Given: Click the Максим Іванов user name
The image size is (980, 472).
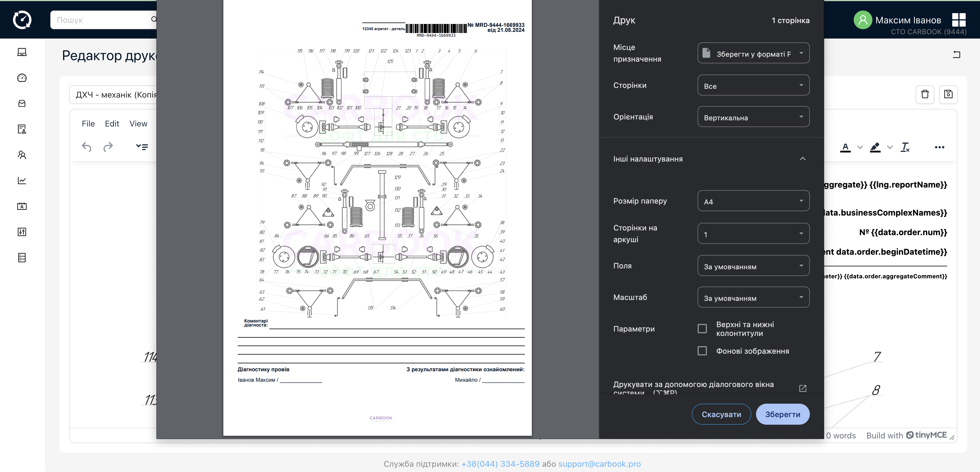Looking at the screenshot, I should [908, 20].
